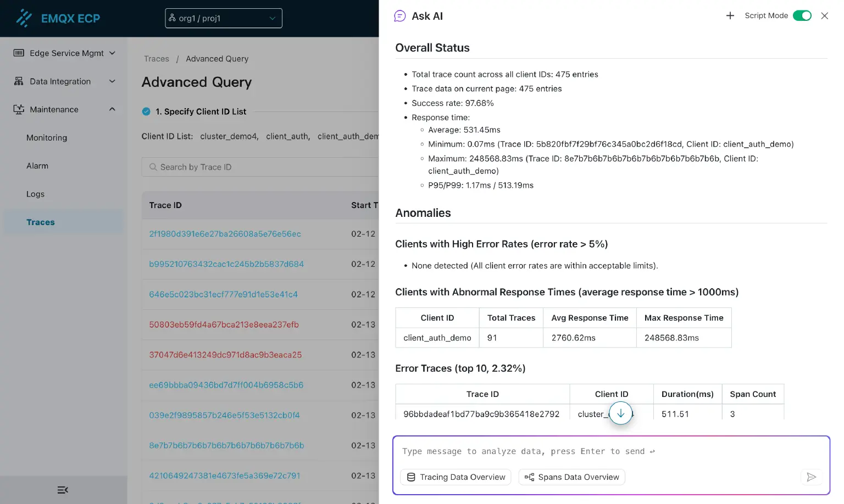Screen dimensions: 844x504
Task: Open Monitoring in the sidebar
Action: coord(47,138)
